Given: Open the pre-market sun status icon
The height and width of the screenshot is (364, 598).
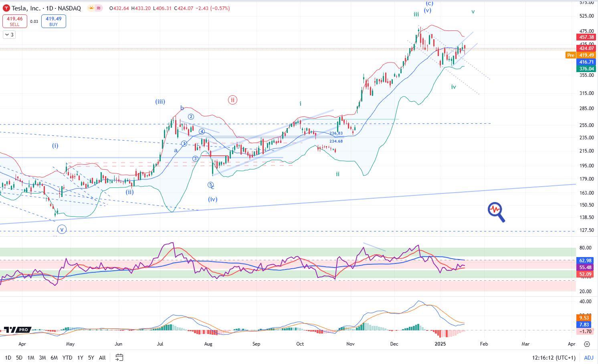Looking at the screenshot, I should click(x=91, y=8).
